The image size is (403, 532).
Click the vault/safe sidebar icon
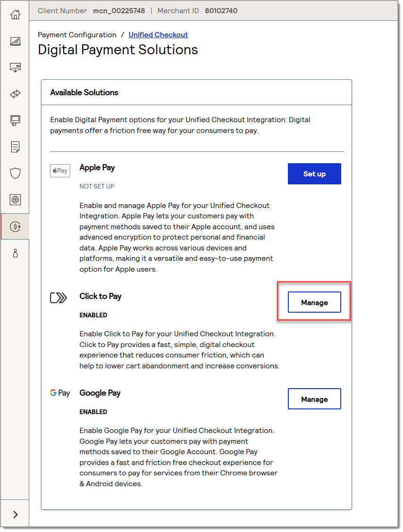tap(15, 199)
